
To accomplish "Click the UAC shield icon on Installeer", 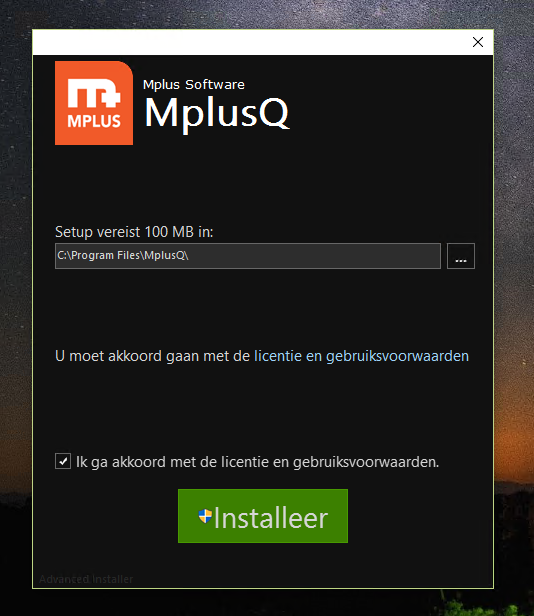I will (205, 516).
